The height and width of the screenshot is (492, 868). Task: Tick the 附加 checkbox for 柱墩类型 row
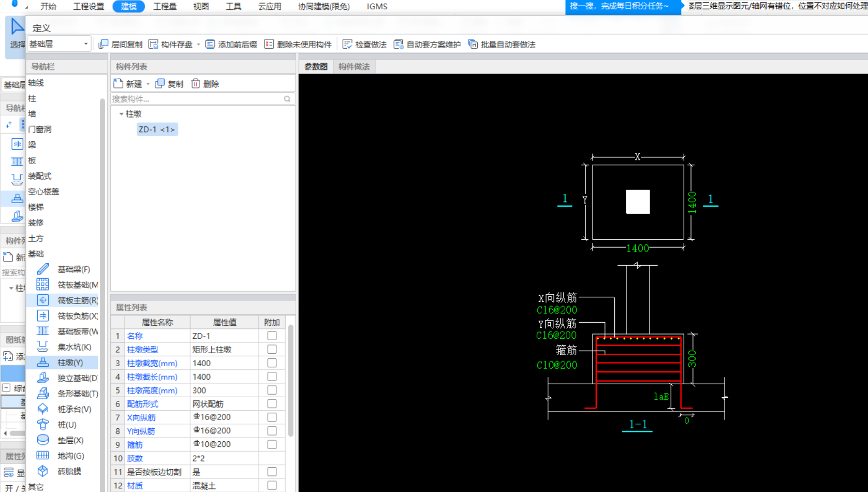tap(272, 350)
